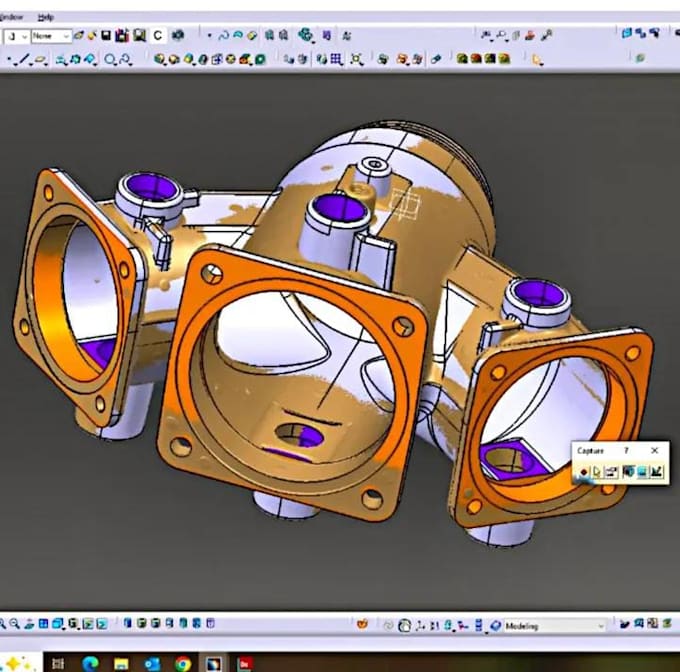The width and height of the screenshot is (680, 672).
Task: Click the orange icon in bottom toolbar center
Action: click(362, 624)
